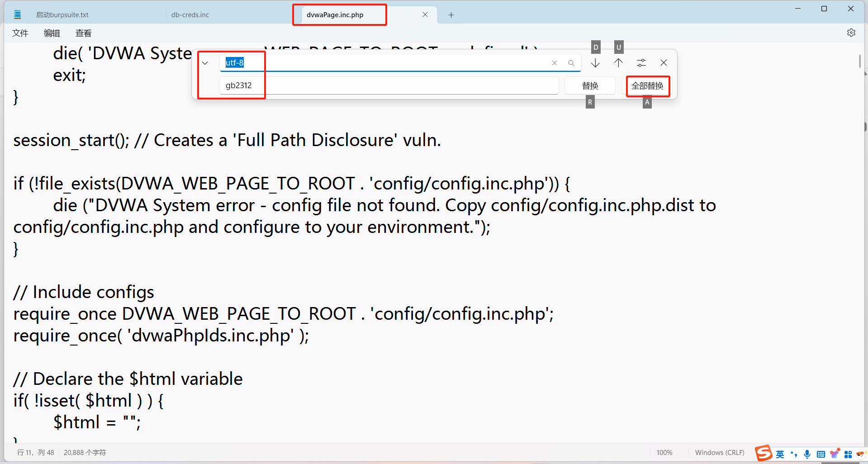The image size is (868, 464).
Task: Click the 'exit;' code line
Action: click(x=69, y=75)
